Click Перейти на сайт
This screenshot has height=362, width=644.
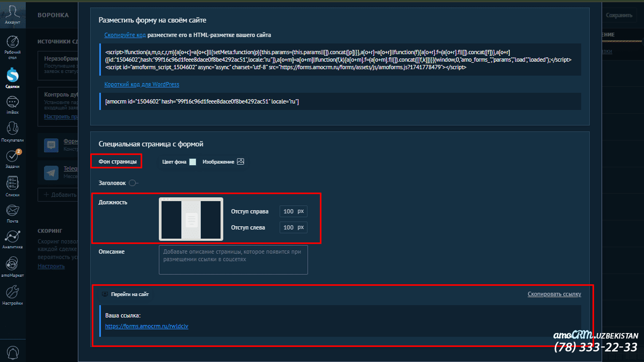[x=129, y=294]
